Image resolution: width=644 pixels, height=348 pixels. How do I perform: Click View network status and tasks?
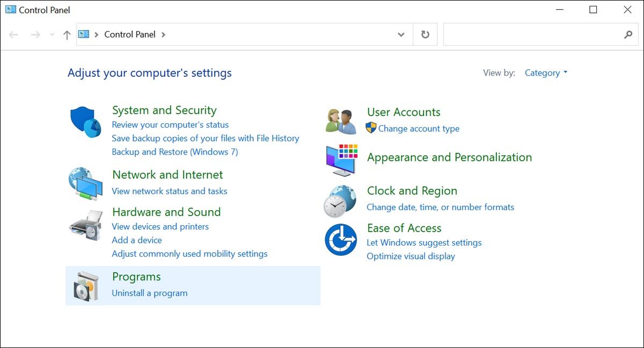click(x=170, y=191)
